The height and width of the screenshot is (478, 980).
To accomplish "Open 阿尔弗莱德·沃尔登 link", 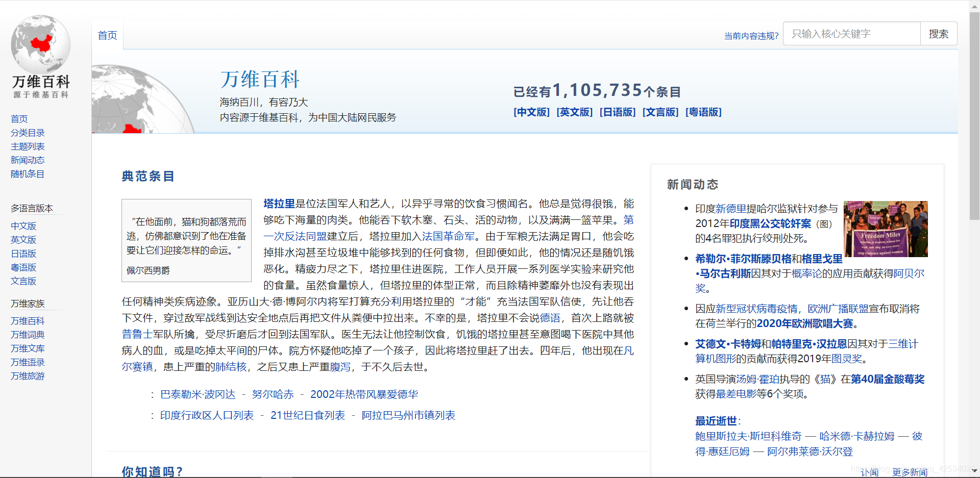I will click(810, 451).
